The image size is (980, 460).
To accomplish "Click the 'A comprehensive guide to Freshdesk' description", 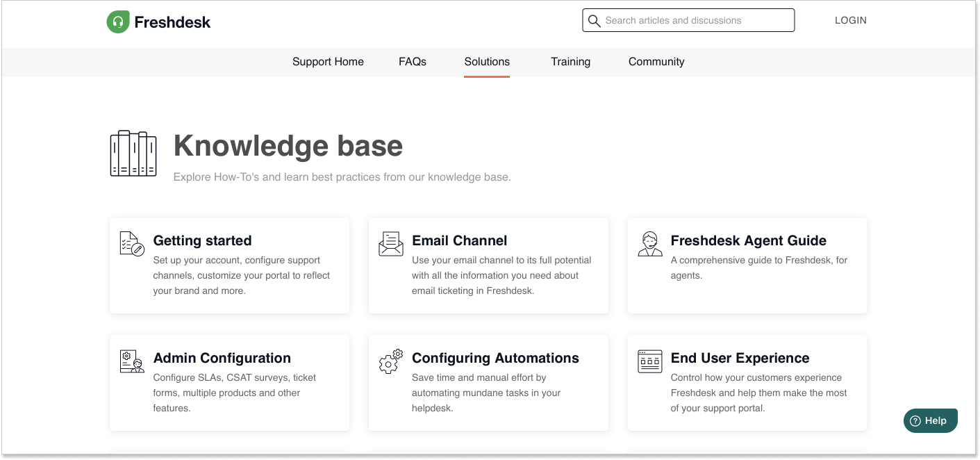I will [759, 268].
